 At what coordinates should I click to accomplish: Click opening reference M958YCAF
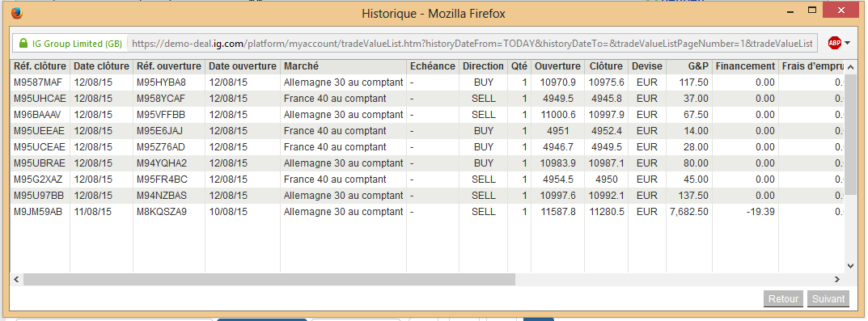pos(161,99)
